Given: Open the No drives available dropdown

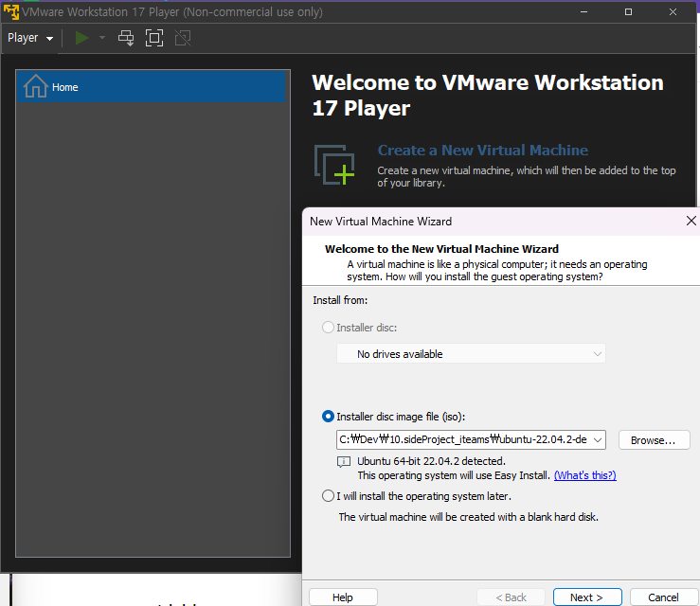Looking at the screenshot, I should coord(471,354).
